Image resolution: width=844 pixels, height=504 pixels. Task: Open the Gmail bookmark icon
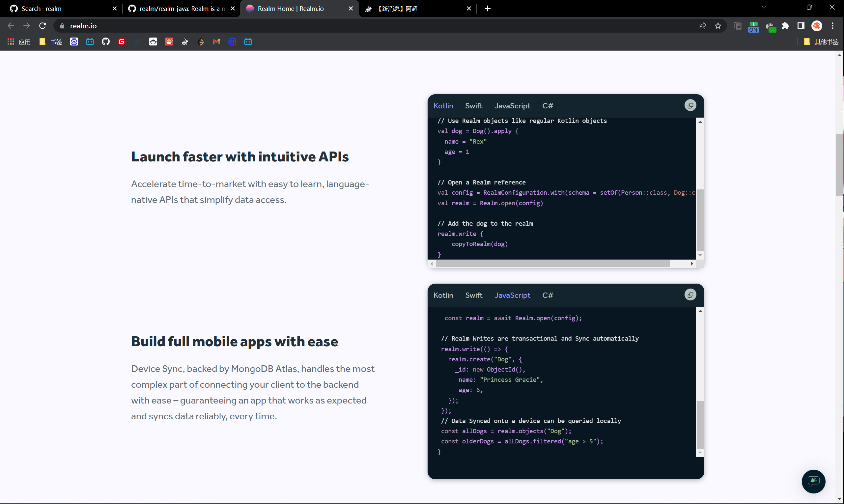pos(216,42)
